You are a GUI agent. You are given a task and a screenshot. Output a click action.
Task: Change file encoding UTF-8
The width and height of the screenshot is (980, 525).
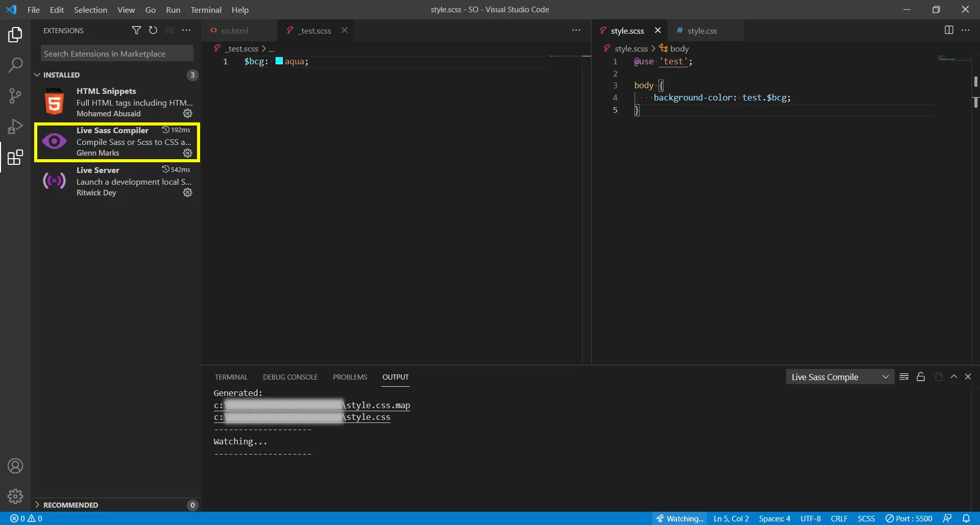pyautogui.click(x=811, y=518)
